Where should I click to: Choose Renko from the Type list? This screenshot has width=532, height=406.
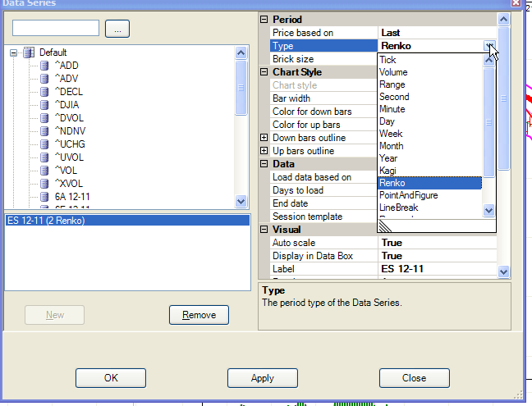click(429, 183)
